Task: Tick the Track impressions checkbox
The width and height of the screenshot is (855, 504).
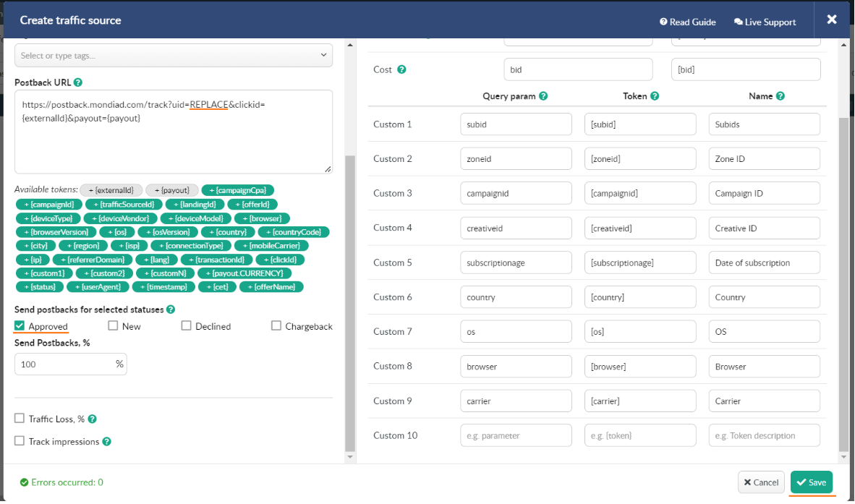Action: click(20, 441)
